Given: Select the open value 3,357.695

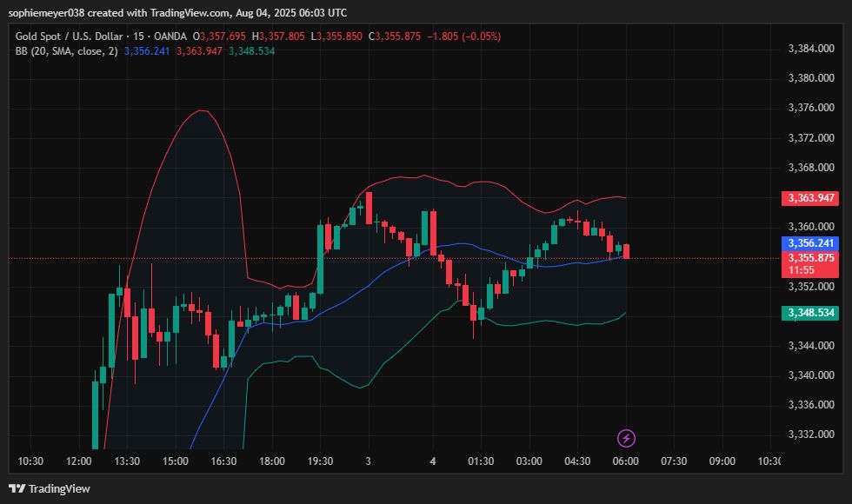Looking at the screenshot, I should pos(223,36).
